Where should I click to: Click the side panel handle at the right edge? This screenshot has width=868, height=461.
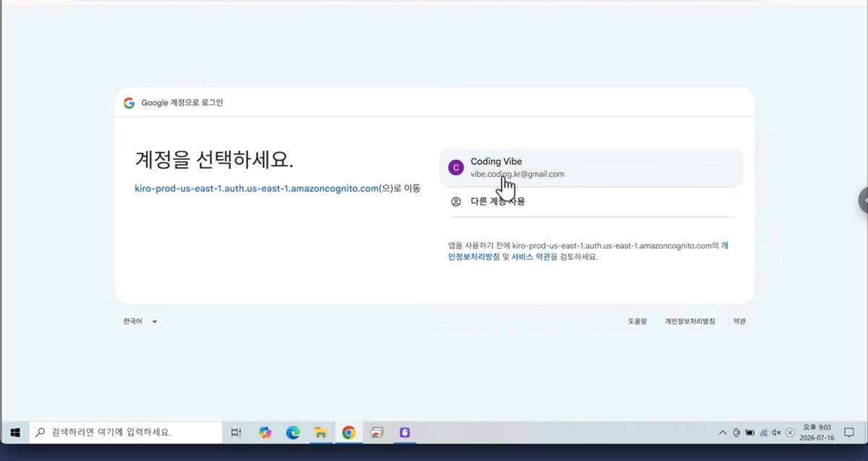click(x=863, y=200)
